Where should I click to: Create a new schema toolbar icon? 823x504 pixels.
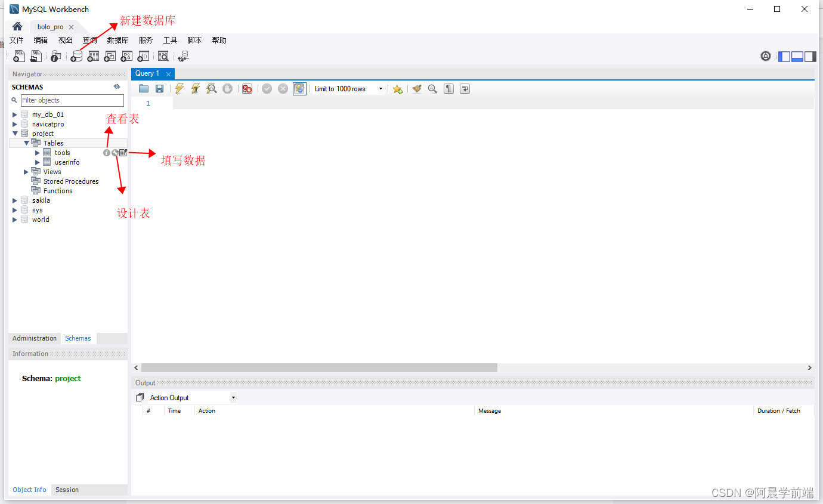tap(76, 56)
